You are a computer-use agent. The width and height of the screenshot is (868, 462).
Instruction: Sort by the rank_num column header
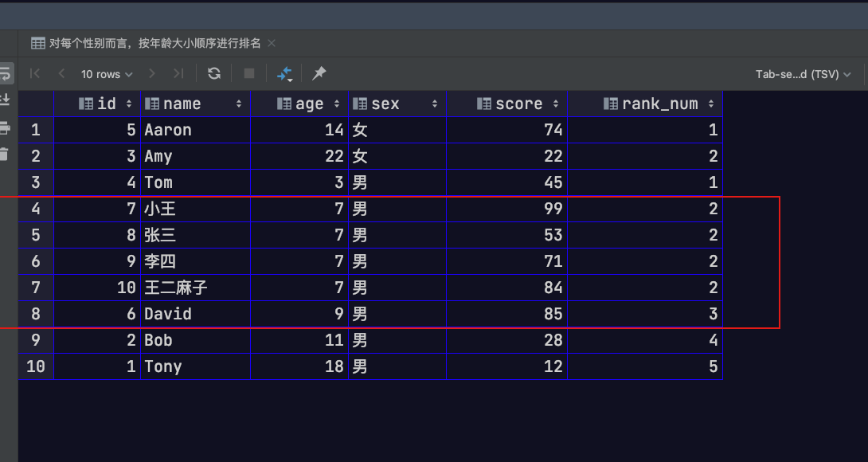click(x=645, y=104)
